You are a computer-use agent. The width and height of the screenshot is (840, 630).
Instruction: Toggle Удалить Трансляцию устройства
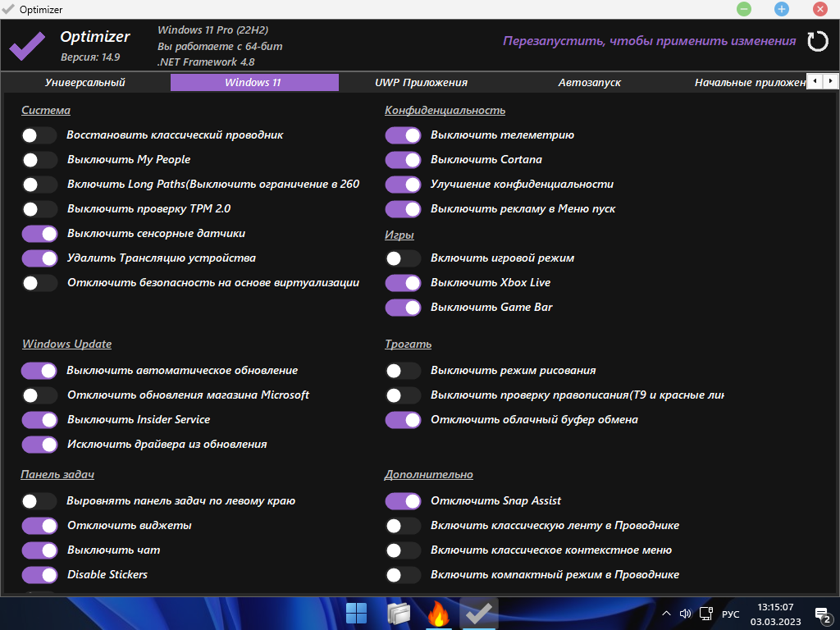(39, 258)
